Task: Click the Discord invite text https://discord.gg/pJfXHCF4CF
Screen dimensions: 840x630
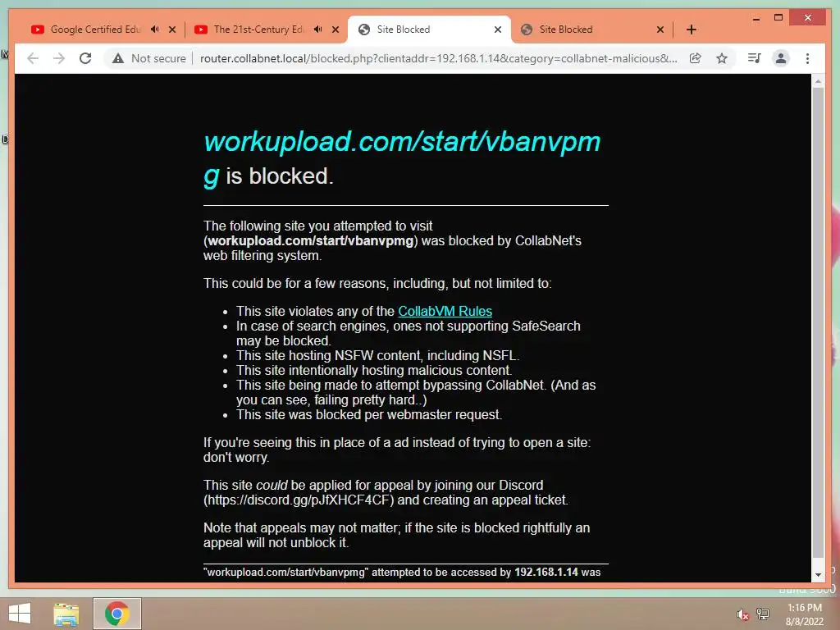Action: click(299, 500)
